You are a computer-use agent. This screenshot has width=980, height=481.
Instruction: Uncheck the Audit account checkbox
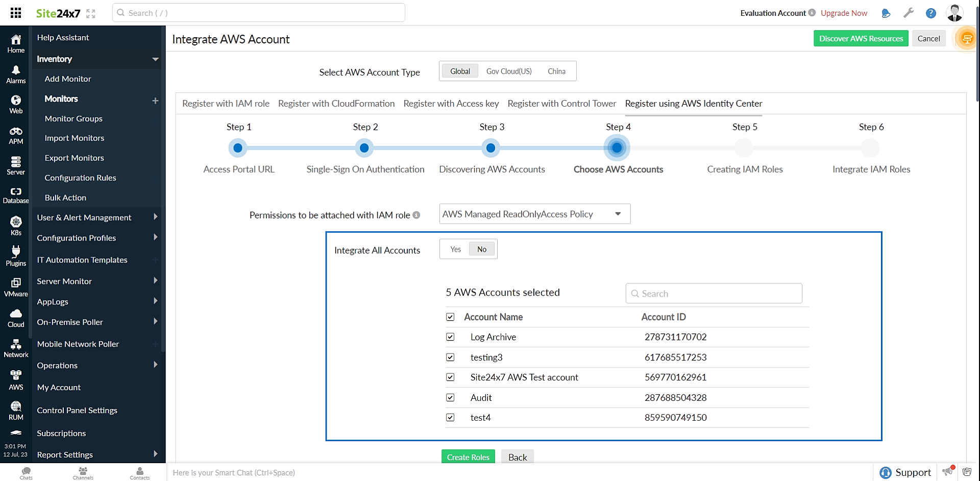pyautogui.click(x=450, y=397)
